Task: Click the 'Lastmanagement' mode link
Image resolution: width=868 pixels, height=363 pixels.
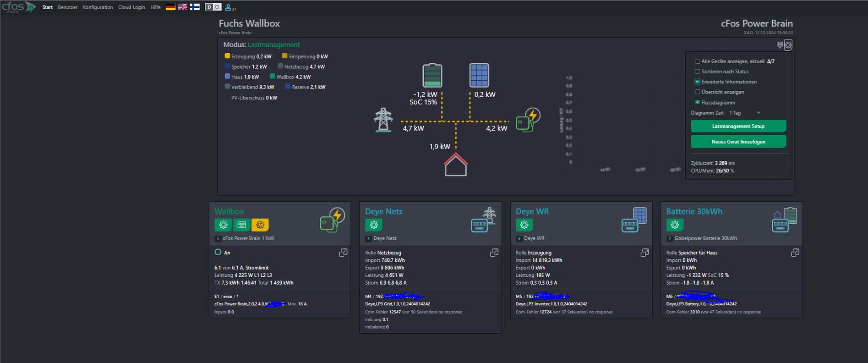Action: coord(274,44)
